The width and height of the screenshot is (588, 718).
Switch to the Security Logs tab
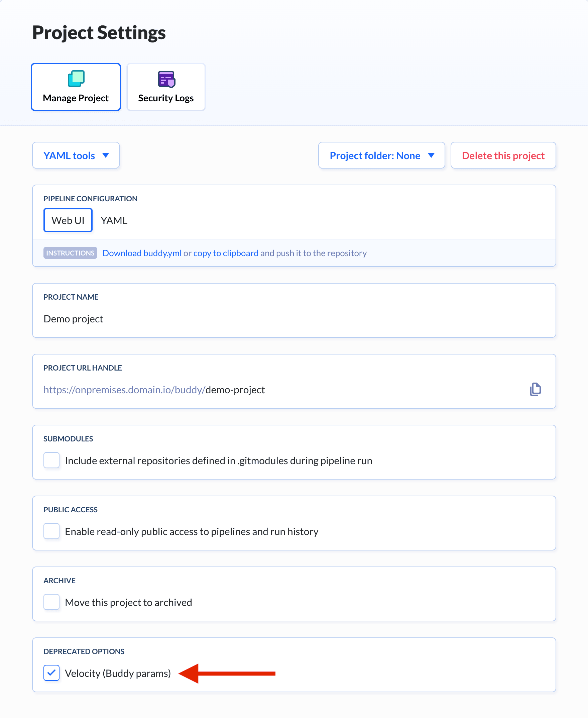(165, 87)
